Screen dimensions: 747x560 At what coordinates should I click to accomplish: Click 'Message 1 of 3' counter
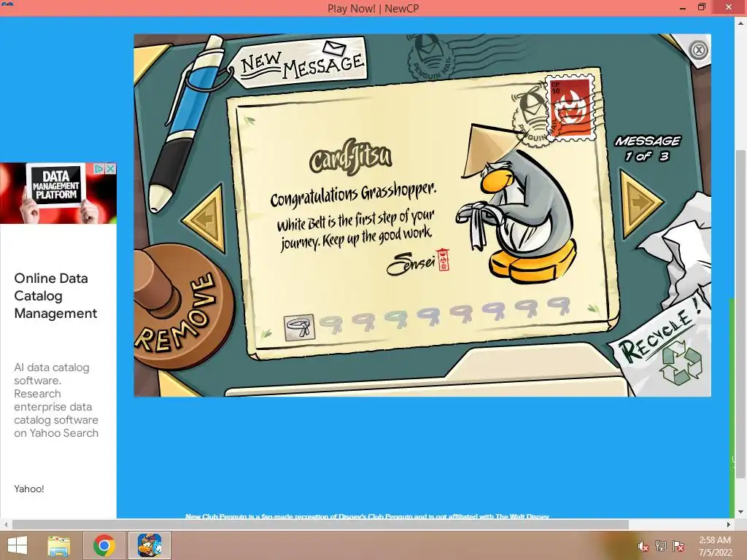coord(648,149)
